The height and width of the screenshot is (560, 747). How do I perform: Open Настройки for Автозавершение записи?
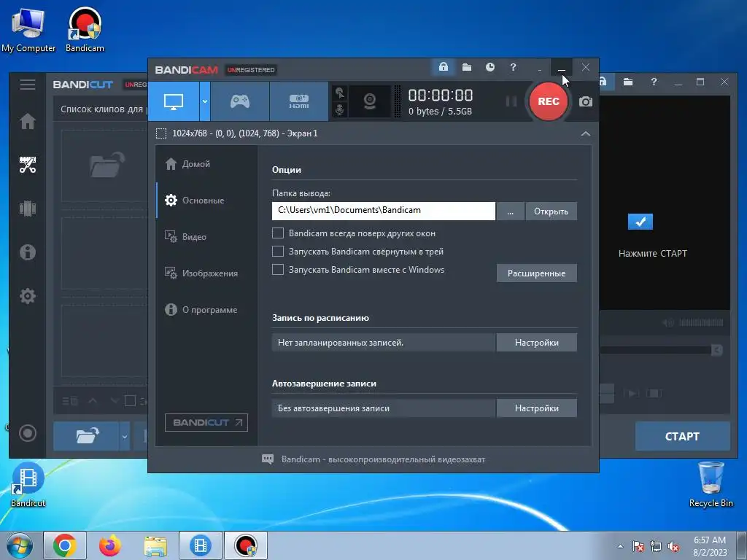tap(536, 408)
